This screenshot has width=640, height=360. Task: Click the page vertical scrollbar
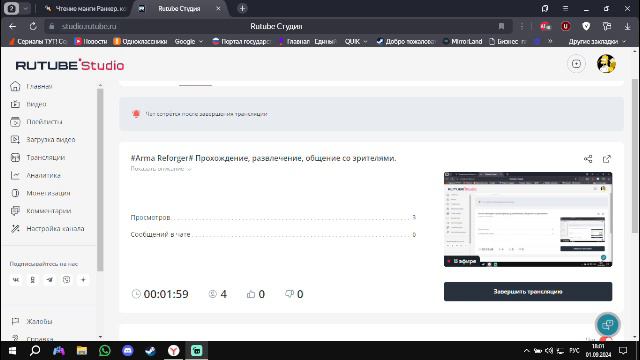point(635,155)
